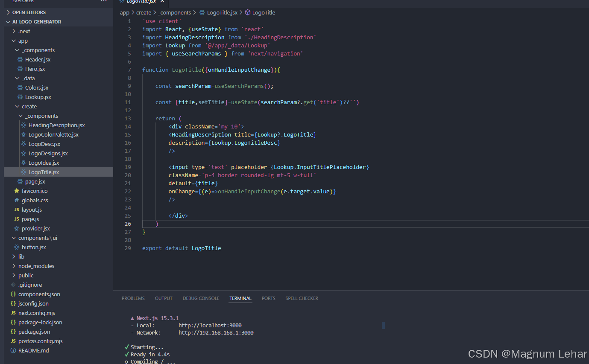The height and width of the screenshot is (364, 589).
Task: Select the highlighted LogoTitle.jsx explorer row
Action: (59, 172)
